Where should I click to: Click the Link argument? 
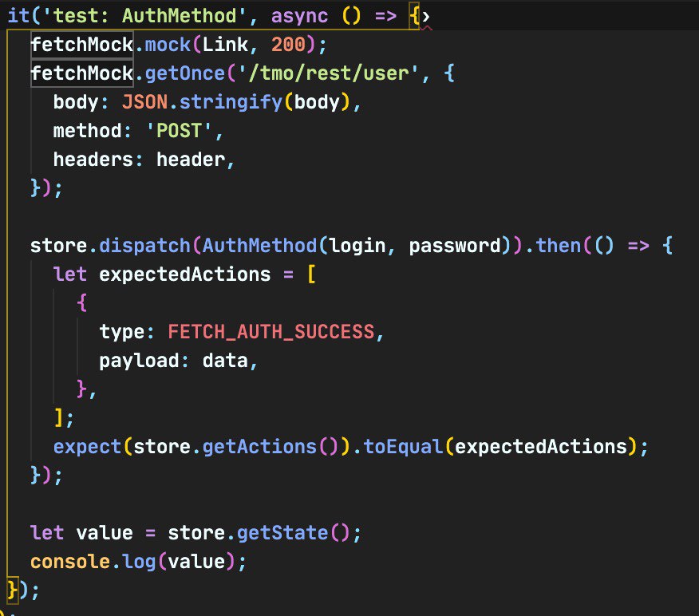[x=225, y=45]
